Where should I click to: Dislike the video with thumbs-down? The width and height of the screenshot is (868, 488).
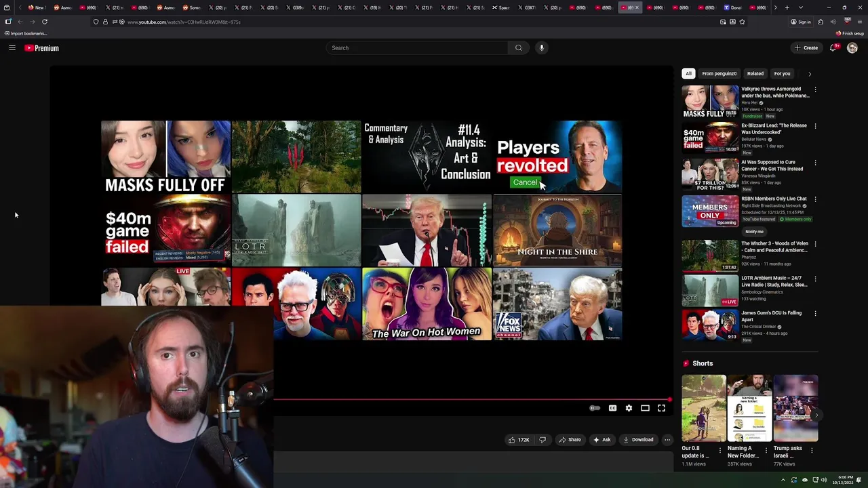pyautogui.click(x=542, y=440)
